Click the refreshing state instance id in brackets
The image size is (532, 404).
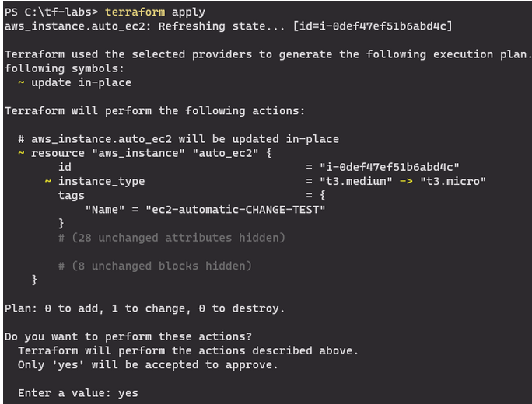373,26
